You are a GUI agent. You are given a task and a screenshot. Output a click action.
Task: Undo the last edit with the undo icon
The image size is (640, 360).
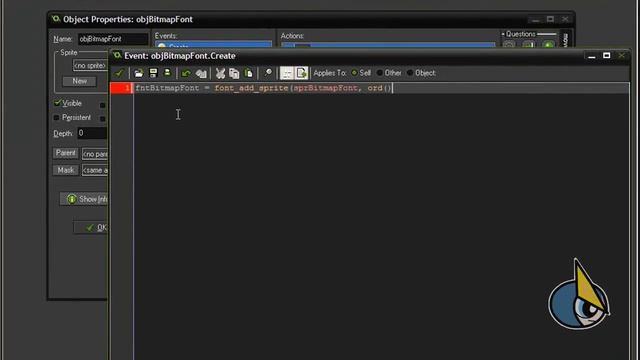pyautogui.click(x=186, y=73)
